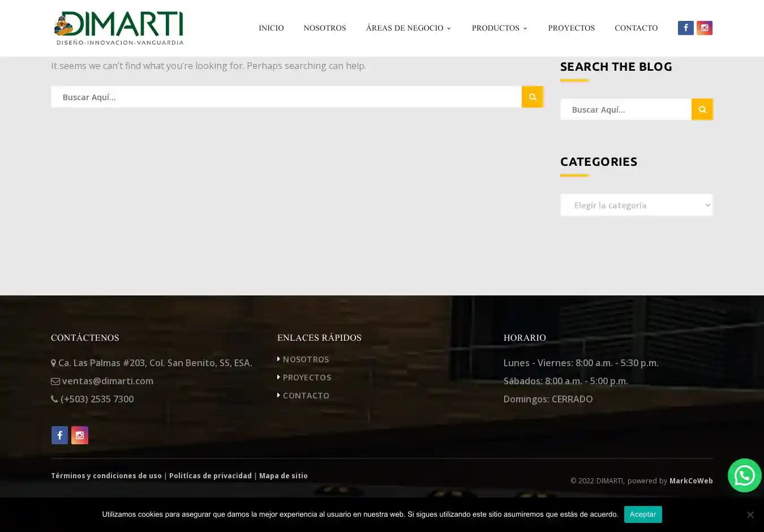The height and width of the screenshot is (532, 764).
Task: Open the Instagram icon in the header
Action: 704,28
